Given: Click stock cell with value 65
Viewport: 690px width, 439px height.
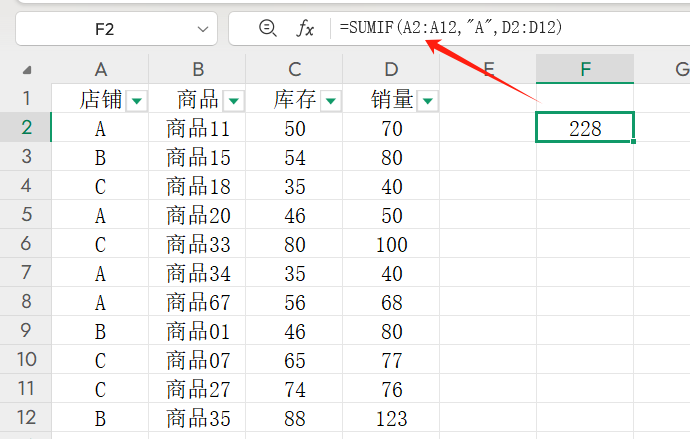Looking at the screenshot, I should [x=294, y=360].
